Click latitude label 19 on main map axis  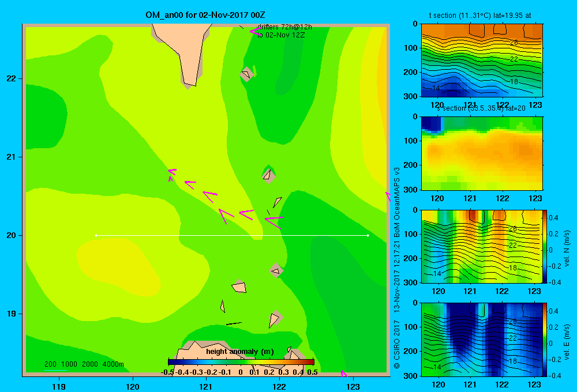click(12, 314)
